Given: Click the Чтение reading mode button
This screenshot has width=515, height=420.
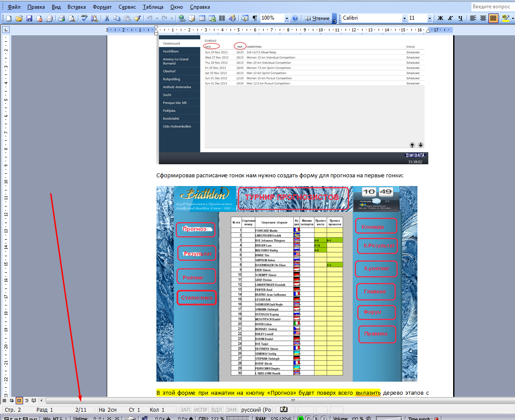Looking at the screenshot, I should [x=318, y=18].
